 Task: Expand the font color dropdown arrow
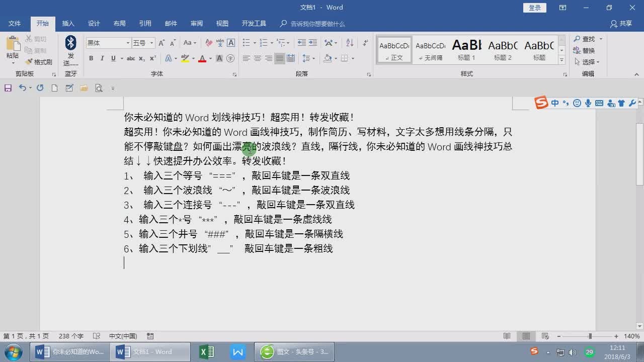pyautogui.click(x=211, y=58)
